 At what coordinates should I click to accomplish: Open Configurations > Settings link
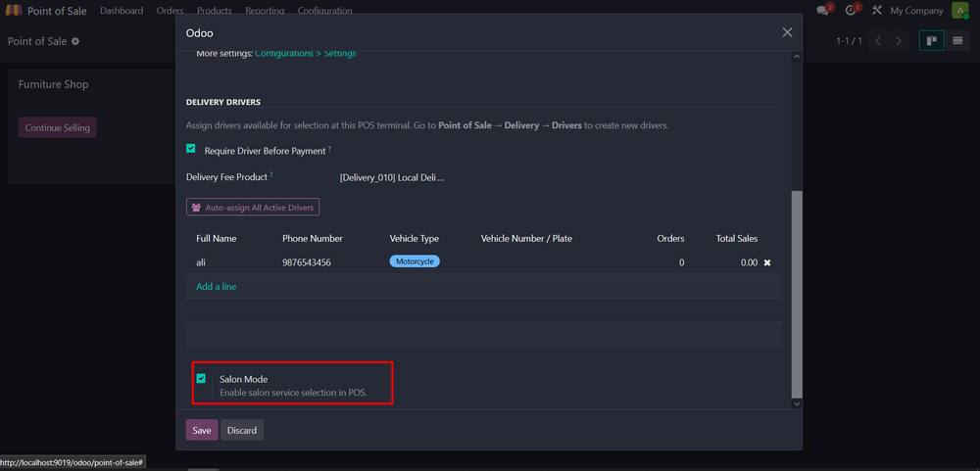tap(306, 54)
